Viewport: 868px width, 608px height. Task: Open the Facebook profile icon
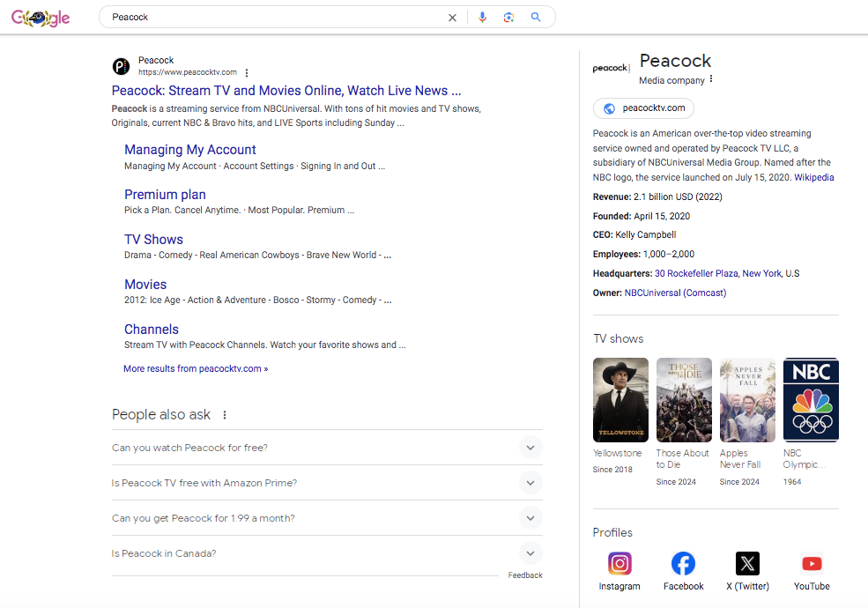tap(683, 564)
